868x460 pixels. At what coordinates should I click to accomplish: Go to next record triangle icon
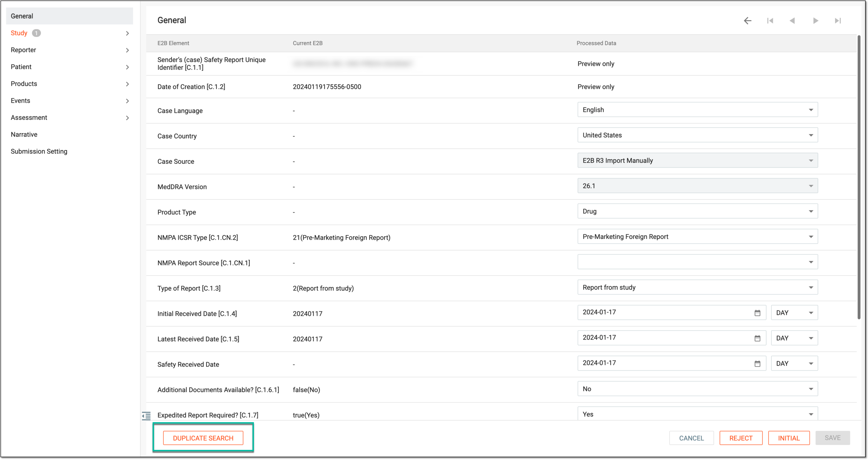[816, 21]
